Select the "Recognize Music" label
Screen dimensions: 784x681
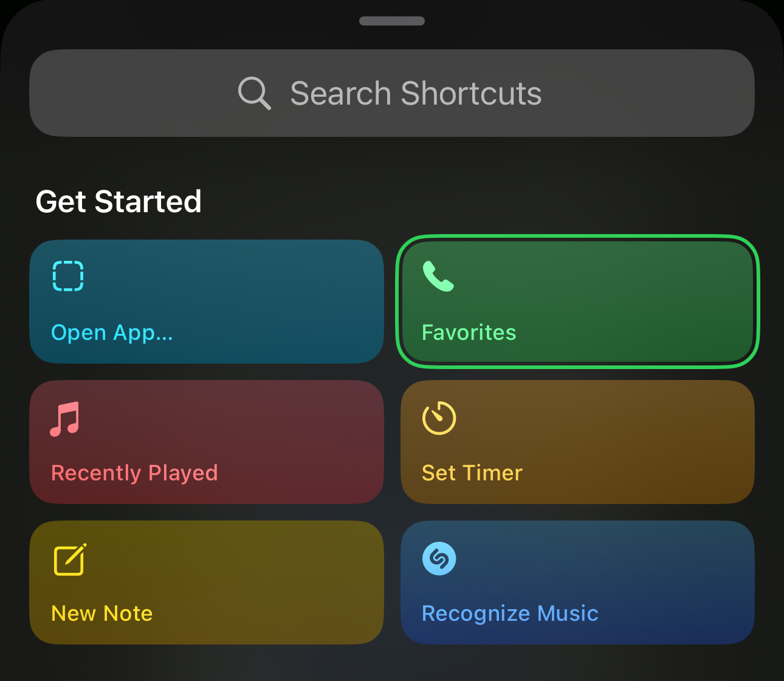510,614
